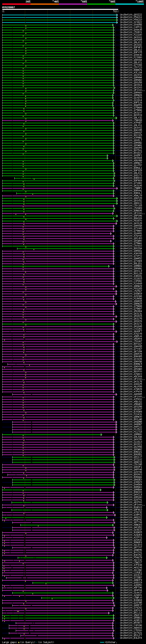The image size is (146, 644).
Task: Click the cyan ~100% identity legend segment
Action: point(130,4)
